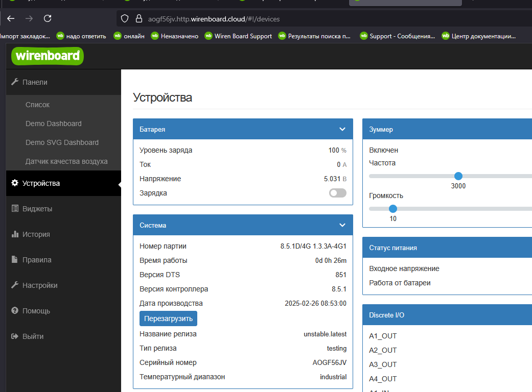Toggle the Зарядка switch
532x392 pixels.
[337, 193]
